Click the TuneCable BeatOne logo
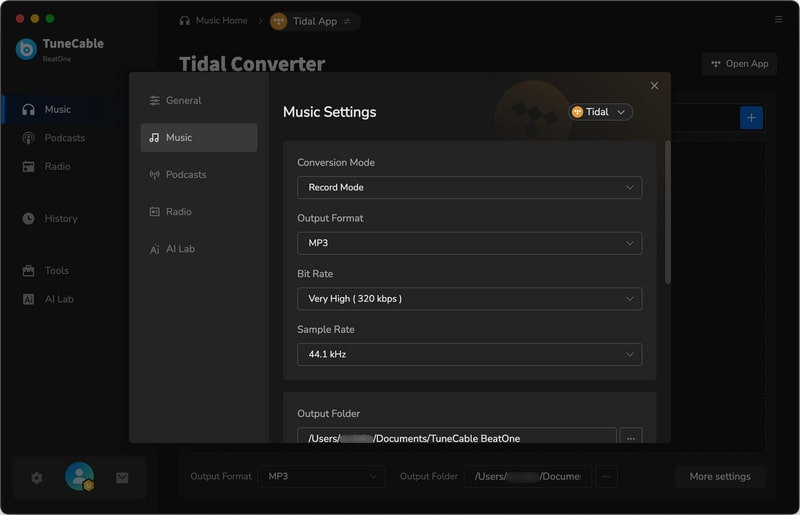The image size is (800, 515). coord(27,49)
